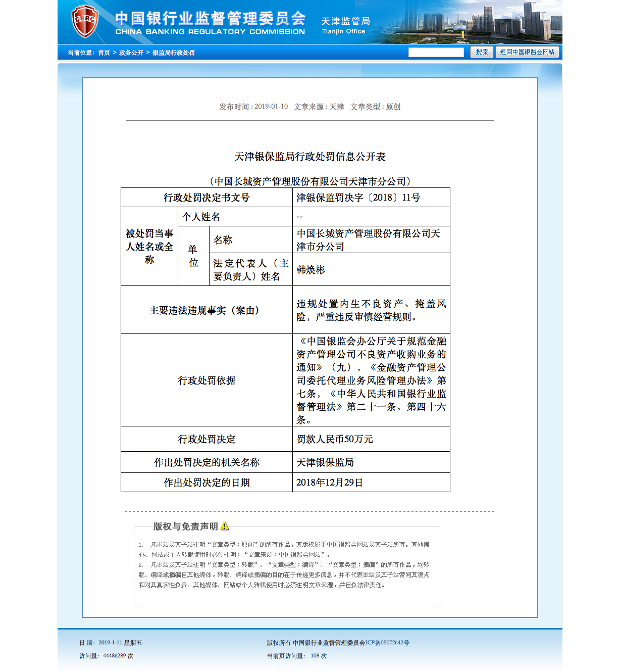
Task: Open the 银监局行政处罚 breadcrumb link
Action: point(174,53)
